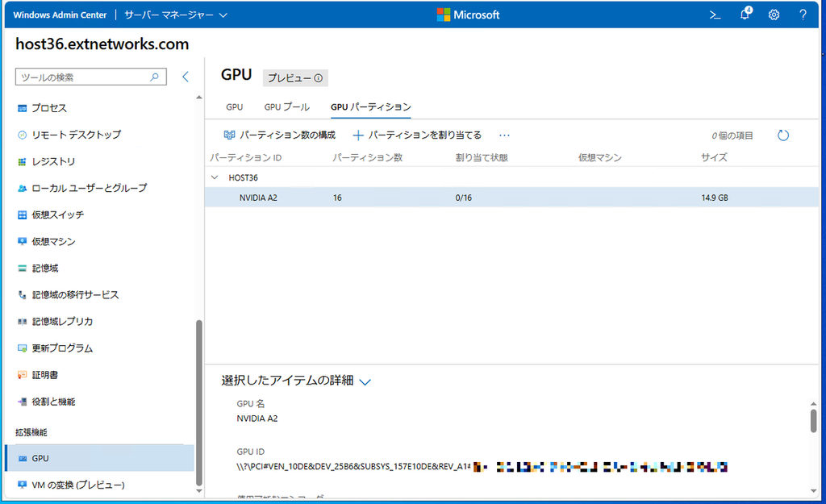The width and height of the screenshot is (826, 504).
Task: Click the リモート デスクトップ icon in sidebar
Action: 22,135
